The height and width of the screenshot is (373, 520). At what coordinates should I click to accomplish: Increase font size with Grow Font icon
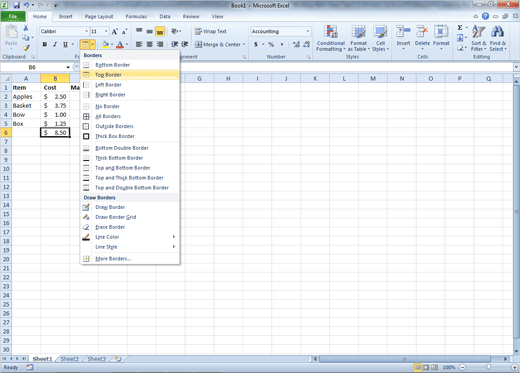coord(114,32)
